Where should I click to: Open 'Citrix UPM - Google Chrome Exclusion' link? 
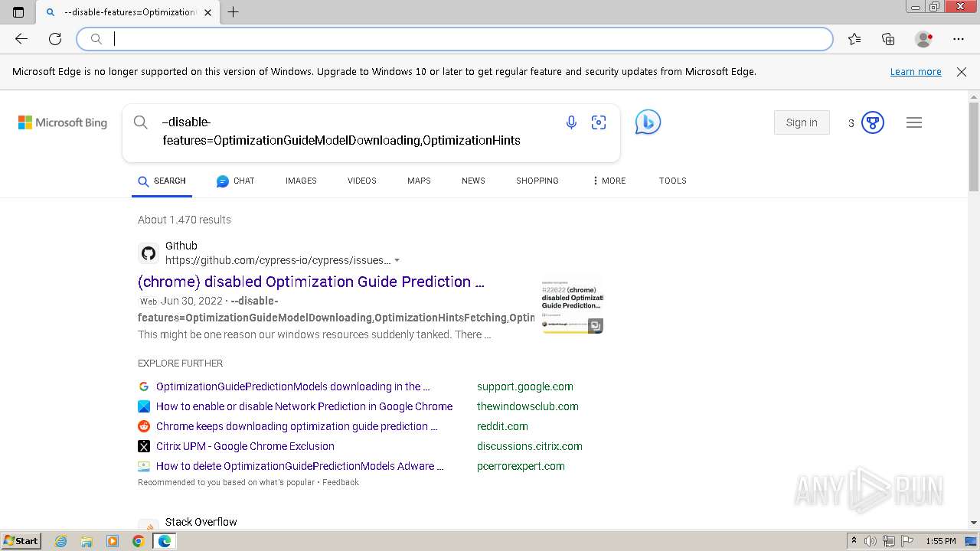[245, 446]
